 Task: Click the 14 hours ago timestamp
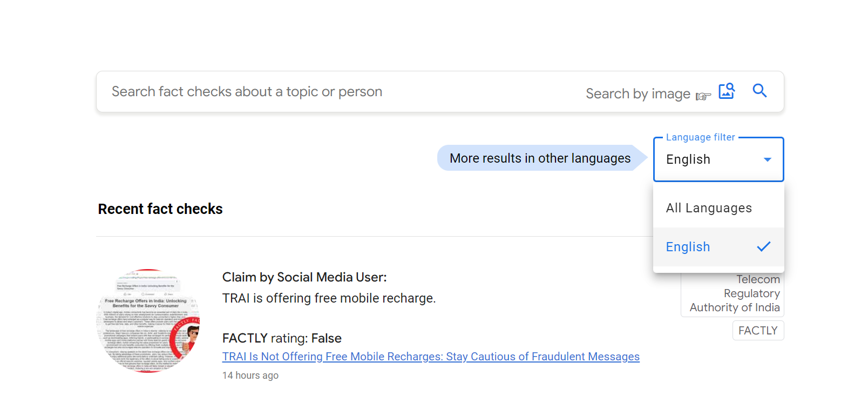[250, 376]
